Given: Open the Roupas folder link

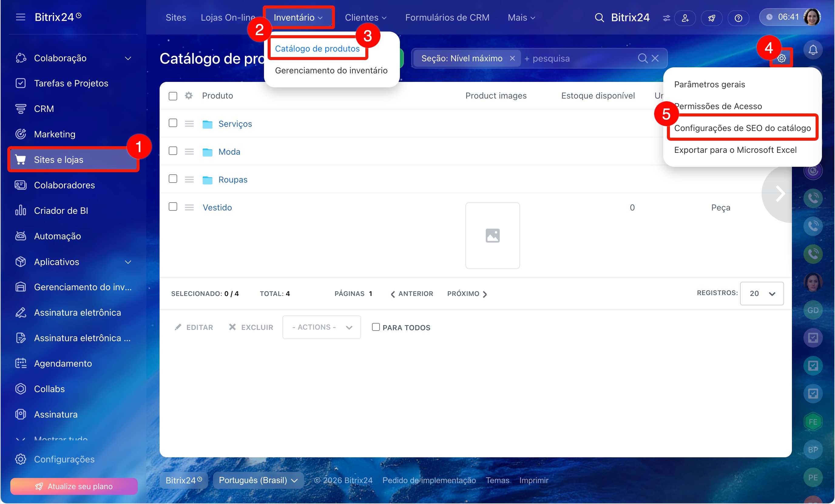Looking at the screenshot, I should pyautogui.click(x=232, y=180).
